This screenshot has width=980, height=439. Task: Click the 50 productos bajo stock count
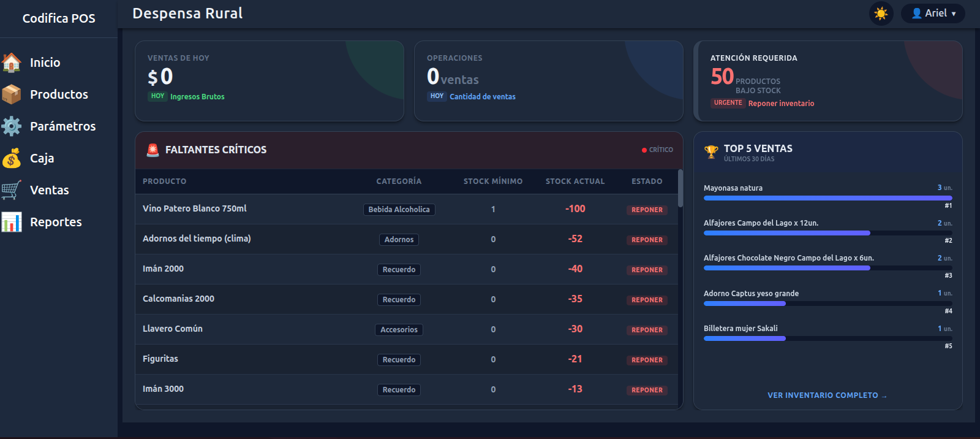[722, 77]
